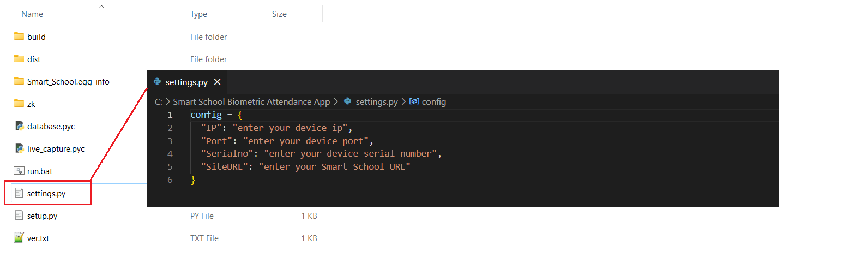Click the ver.txt file icon
The height and width of the screenshot is (269, 868).
pos(19,238)
